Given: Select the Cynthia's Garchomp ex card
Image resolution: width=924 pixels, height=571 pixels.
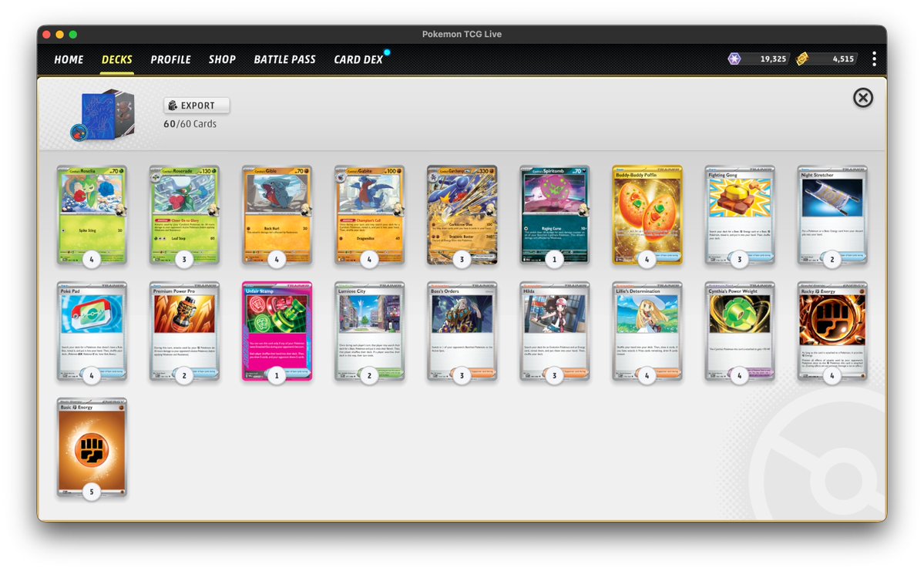Looking at the screenshot, I should tap(462, 215).
